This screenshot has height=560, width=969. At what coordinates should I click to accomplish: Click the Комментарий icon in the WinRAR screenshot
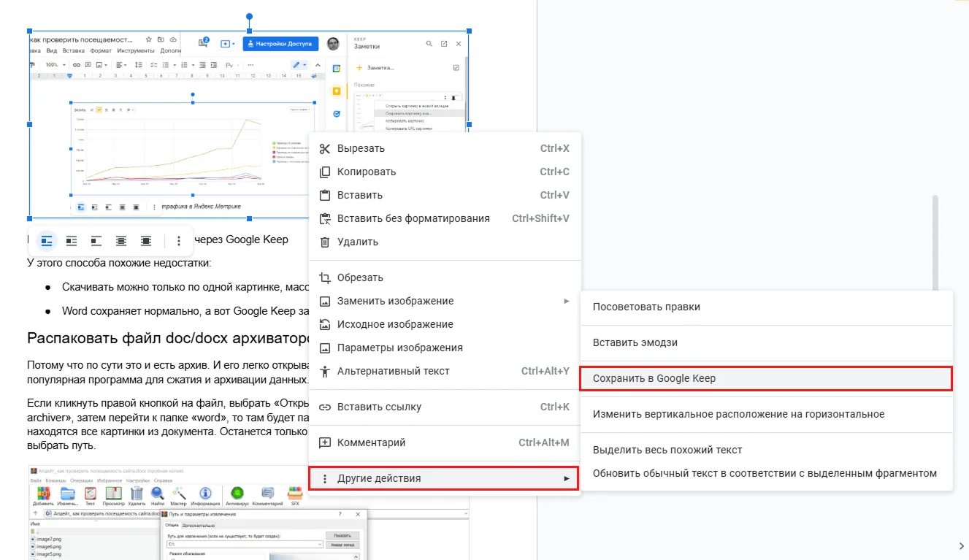pyautogui.click(x=267, y=496)
